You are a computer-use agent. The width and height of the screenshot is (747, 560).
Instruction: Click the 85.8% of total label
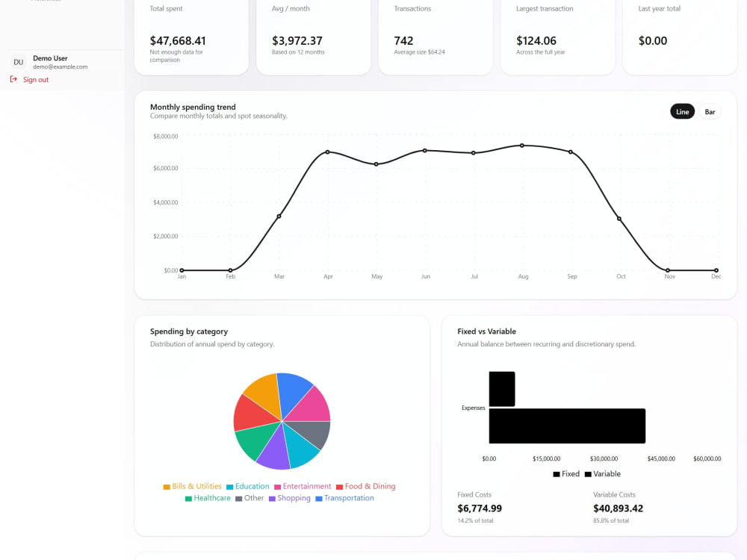(611, 521)
